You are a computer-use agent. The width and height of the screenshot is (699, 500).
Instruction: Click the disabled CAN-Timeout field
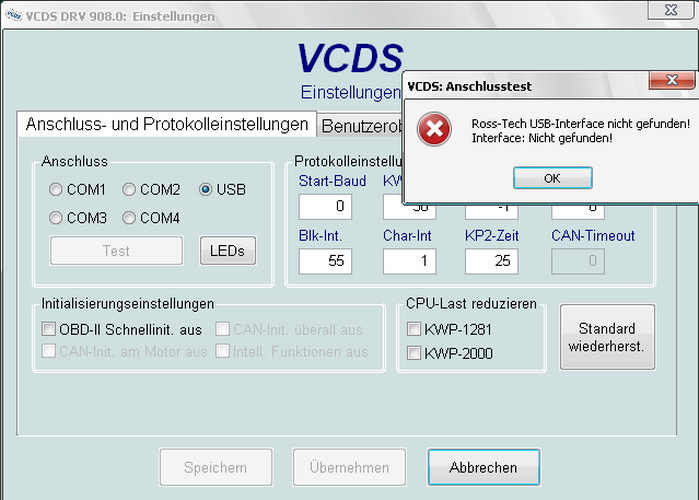(x=578, y=261)
